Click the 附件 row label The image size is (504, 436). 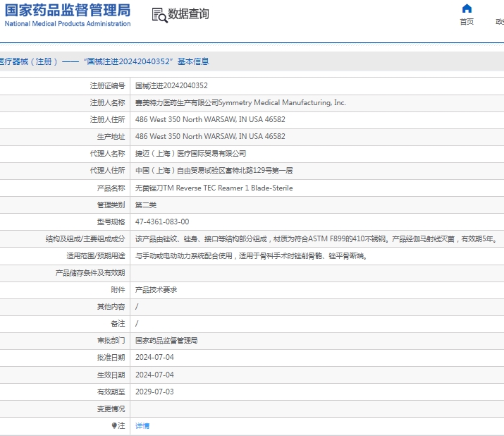click(x=118, y=289)
